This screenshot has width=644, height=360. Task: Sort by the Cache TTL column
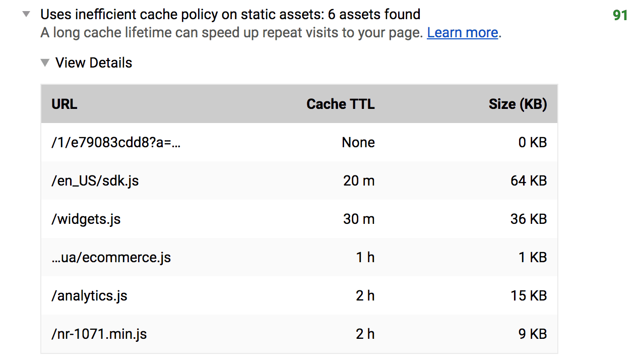point(340,104)
